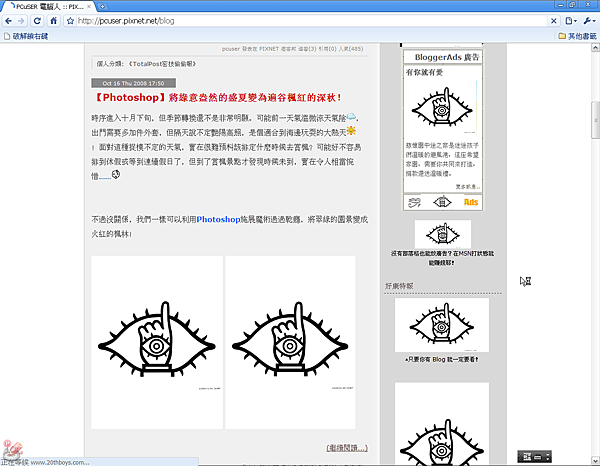The width and height of the screenshot is (600, 466).
Task: Click the red floating icon at the bottom left
Action: pos(12,450)
